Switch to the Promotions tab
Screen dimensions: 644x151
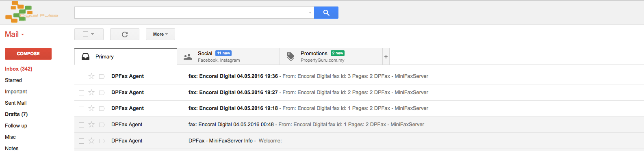click(x=331, y=56)
